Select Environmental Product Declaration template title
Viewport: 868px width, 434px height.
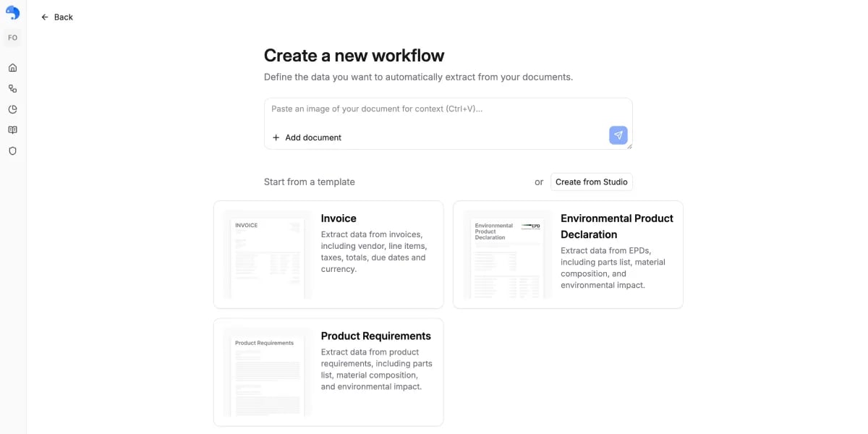[x=617, y=226]
